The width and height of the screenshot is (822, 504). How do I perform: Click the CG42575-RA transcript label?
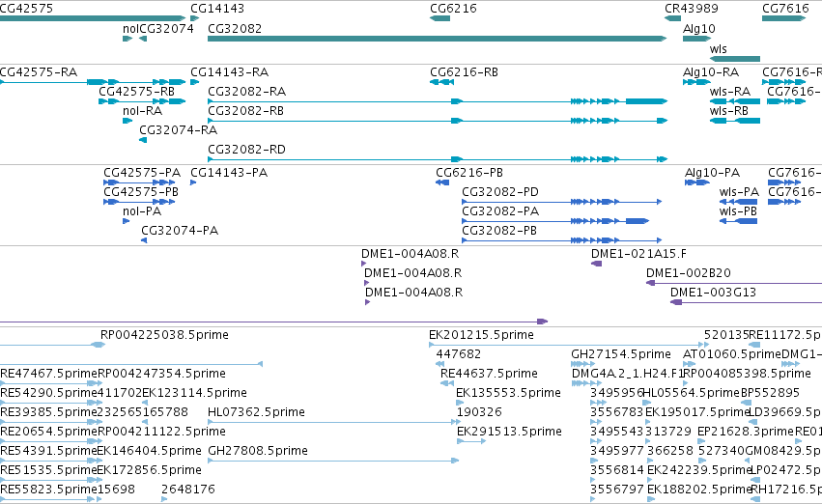(39, 72)
